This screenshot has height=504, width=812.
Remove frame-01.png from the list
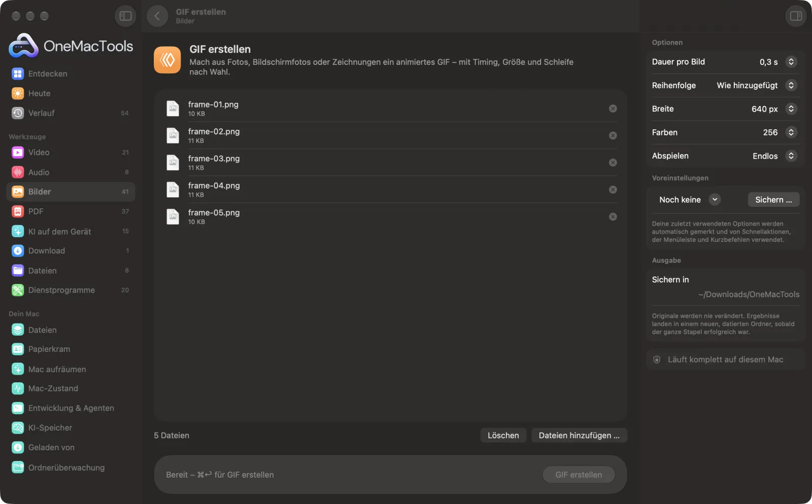(x=613, y=109)
